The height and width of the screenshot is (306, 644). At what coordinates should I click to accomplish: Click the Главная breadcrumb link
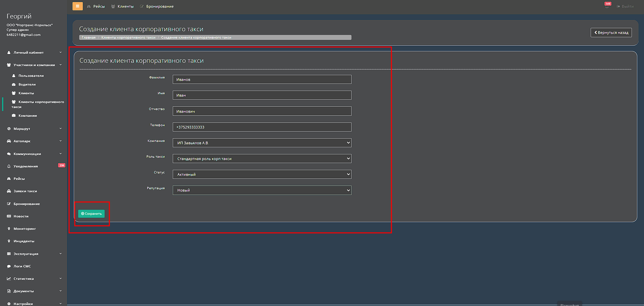click(89, 38)
